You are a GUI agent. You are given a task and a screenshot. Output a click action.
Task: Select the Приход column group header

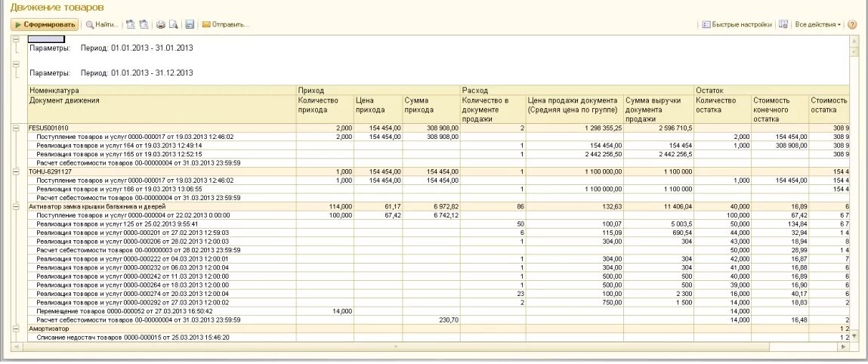coord(378,90)
